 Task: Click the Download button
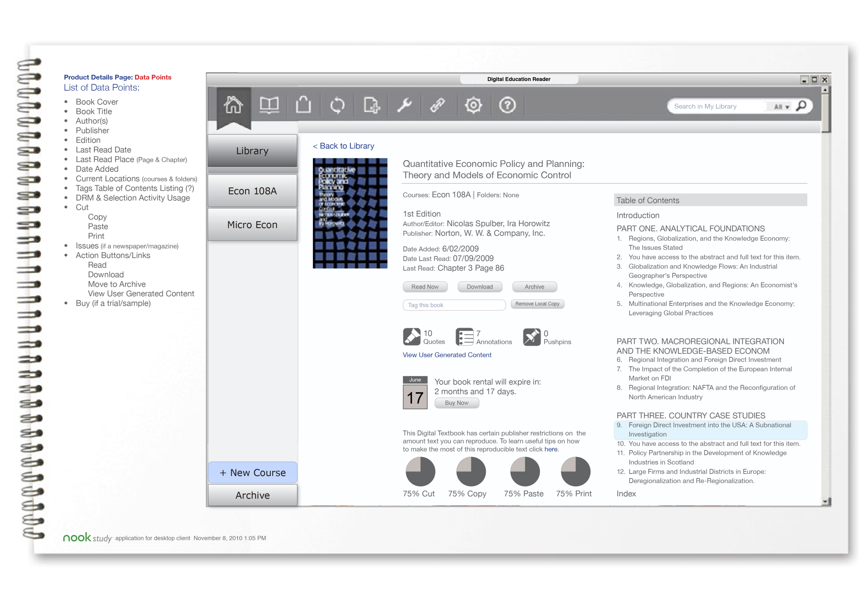(479, 287)
